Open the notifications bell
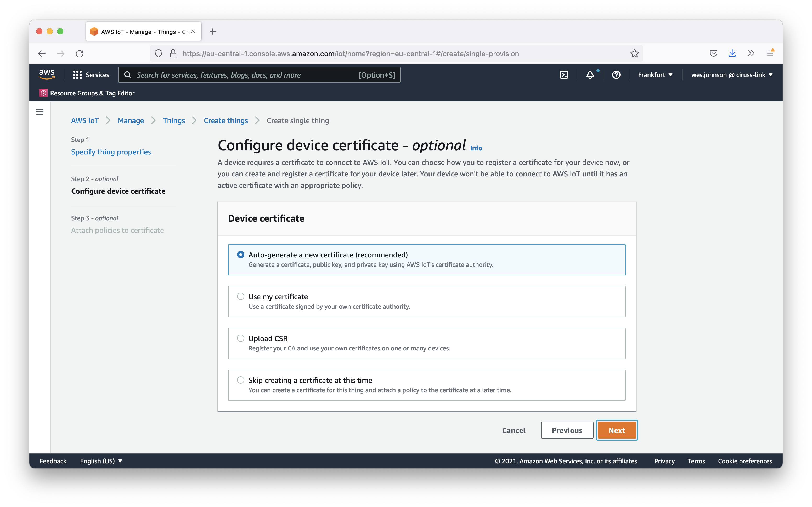The width and height of the screenshot is (812, 507). pos(590,75)
